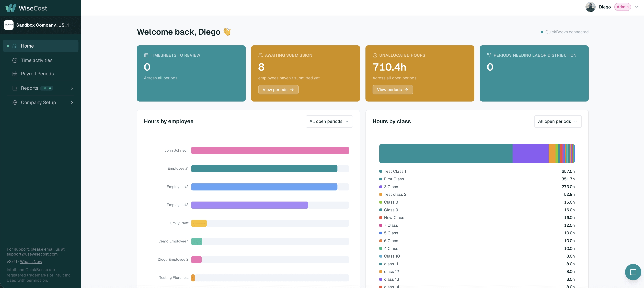The width and height of the screenshot is (644, 288).
Task: Click the Home house icon in sidebar
Action: click(15, 46)
